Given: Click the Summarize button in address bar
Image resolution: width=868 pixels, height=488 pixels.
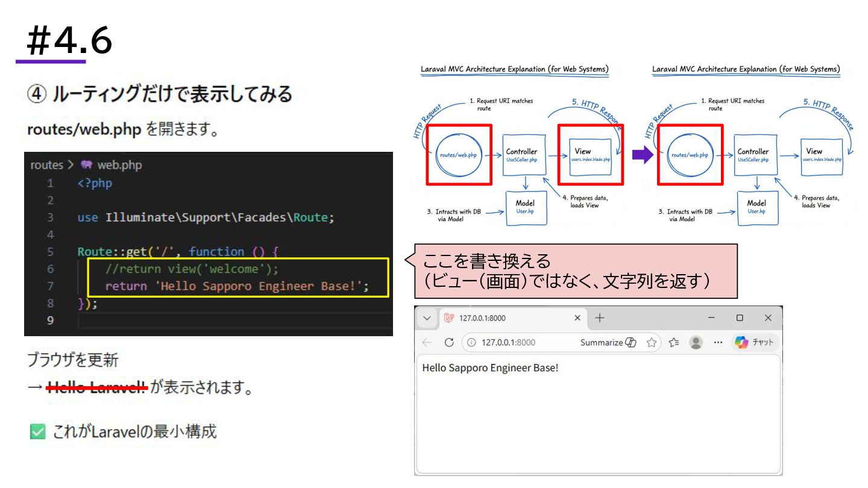Looking at the screenshot, I should click(x=608, y=342).
